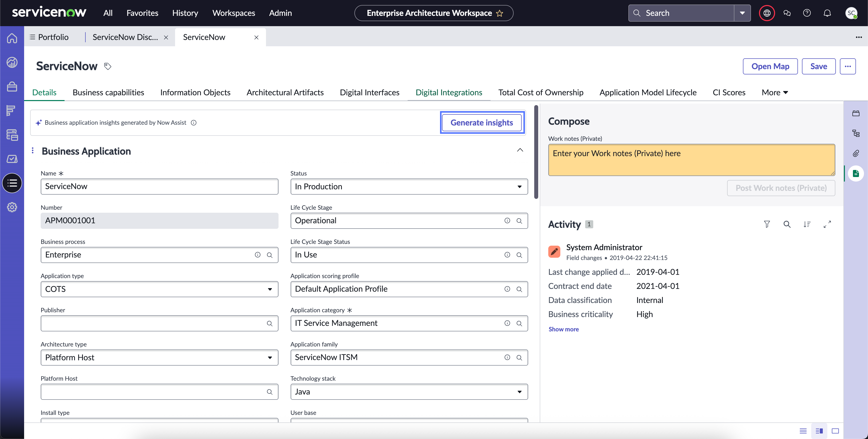Open the Application type dropdown

coord(159,289)
